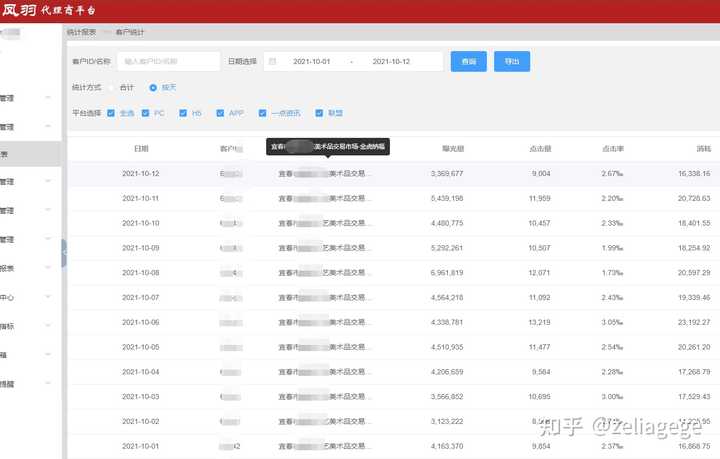
Task: Click the 曝光量 column header
Action: (453, 149)
